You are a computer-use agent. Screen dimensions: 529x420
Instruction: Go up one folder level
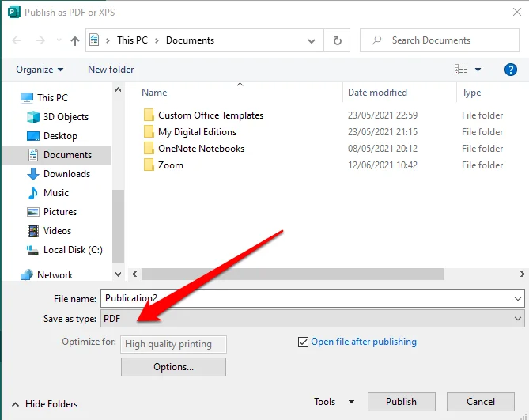pos(75,41)
